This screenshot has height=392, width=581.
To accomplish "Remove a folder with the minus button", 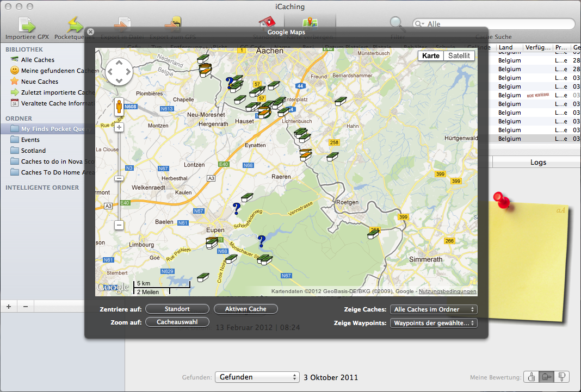I will point(26,307).
